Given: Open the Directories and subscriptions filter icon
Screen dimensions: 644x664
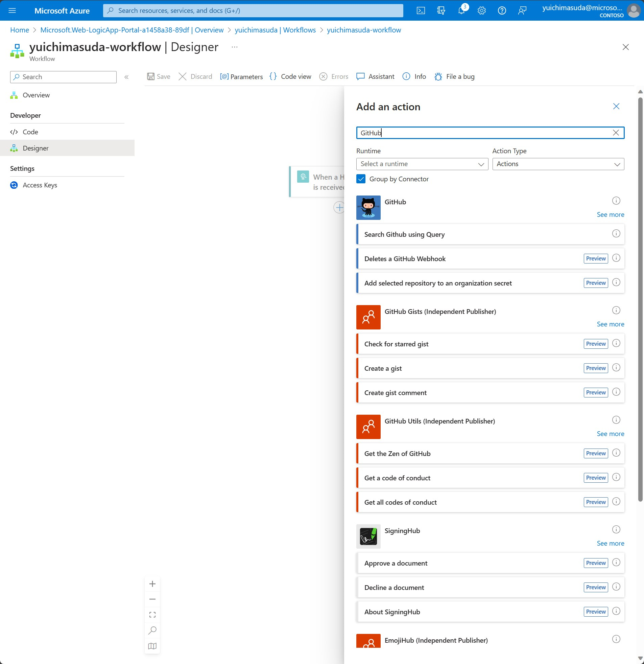Looking at the screenshot, I should click(x=441, y=10).
